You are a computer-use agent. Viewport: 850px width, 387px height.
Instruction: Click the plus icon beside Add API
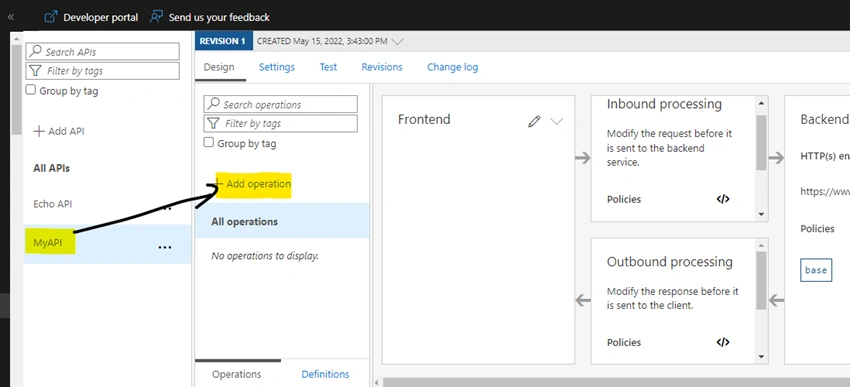38,131
